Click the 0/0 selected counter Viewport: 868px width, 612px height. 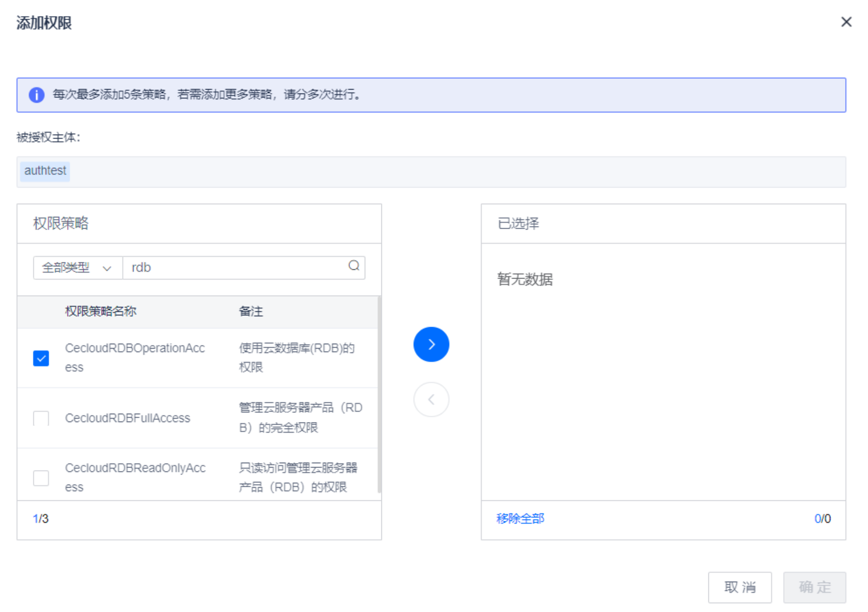click(x=822, y=518)
